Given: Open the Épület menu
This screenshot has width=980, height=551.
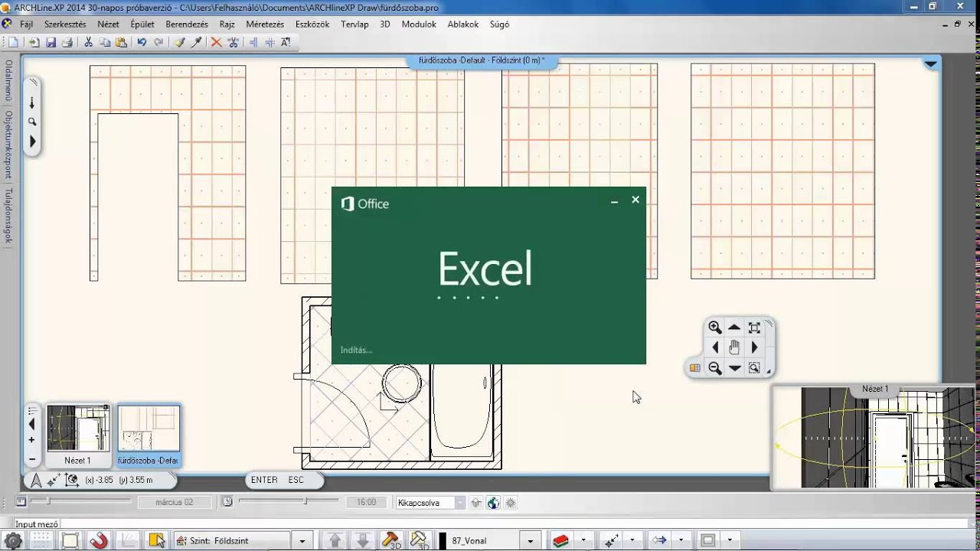Looking at the screenshot, I should (x=142, y=24).
